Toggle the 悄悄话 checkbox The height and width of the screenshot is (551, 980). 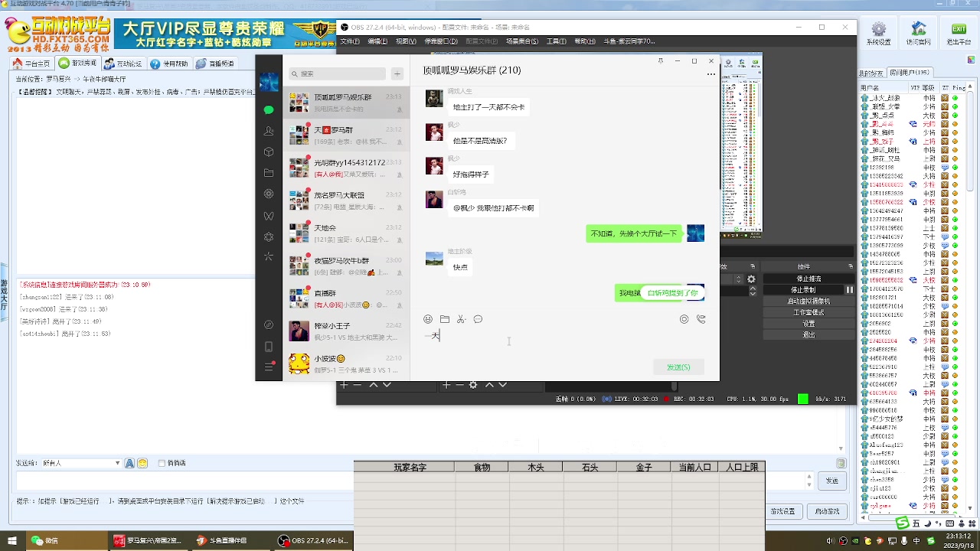coord(162,463)
